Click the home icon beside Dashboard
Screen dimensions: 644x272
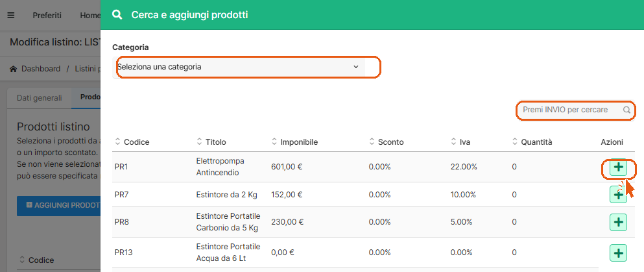coord(14,69)
